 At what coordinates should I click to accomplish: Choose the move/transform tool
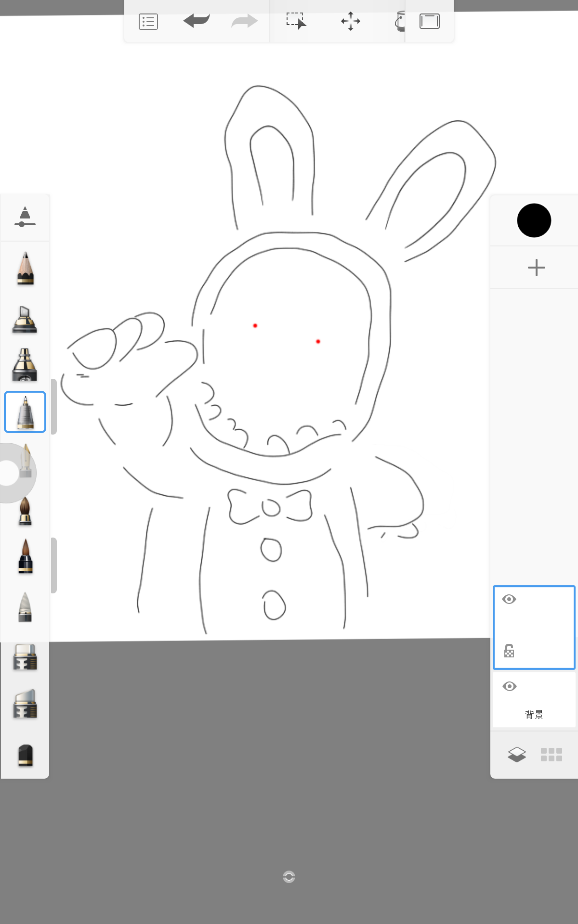pyautogui.click(x=351, y=21)
